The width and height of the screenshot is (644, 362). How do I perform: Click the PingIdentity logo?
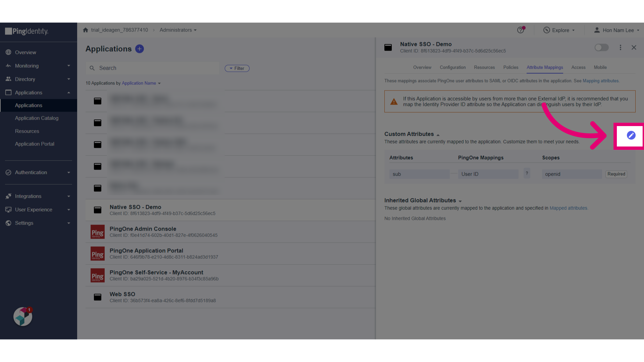tap(27, 31)
